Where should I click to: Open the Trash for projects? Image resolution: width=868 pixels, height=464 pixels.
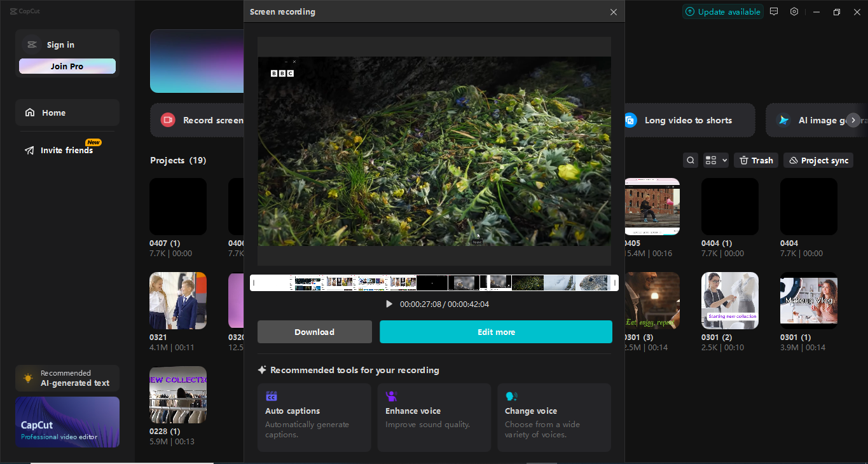click(x=755, y=160)
